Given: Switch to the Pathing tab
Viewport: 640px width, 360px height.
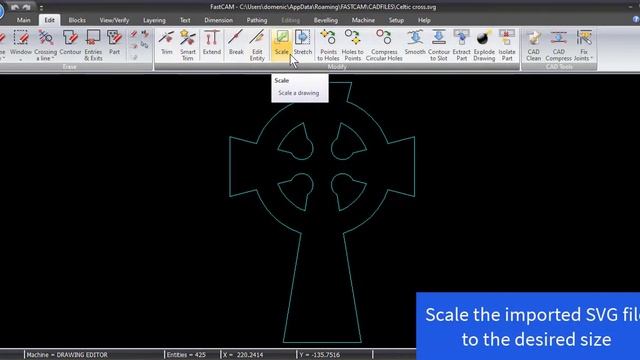Looking at the screenshot, I should click(x=257, y=20).
